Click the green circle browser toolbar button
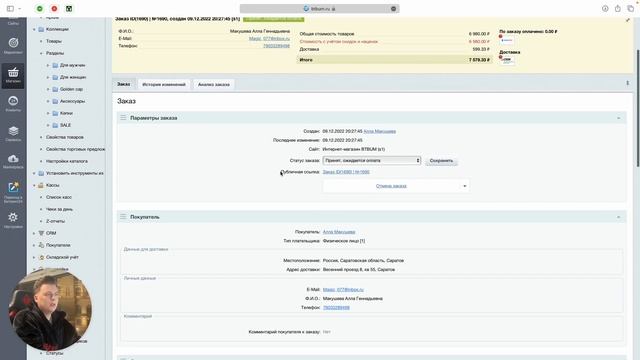The width and height of the screenshot is (640, 360). [40, 9]
